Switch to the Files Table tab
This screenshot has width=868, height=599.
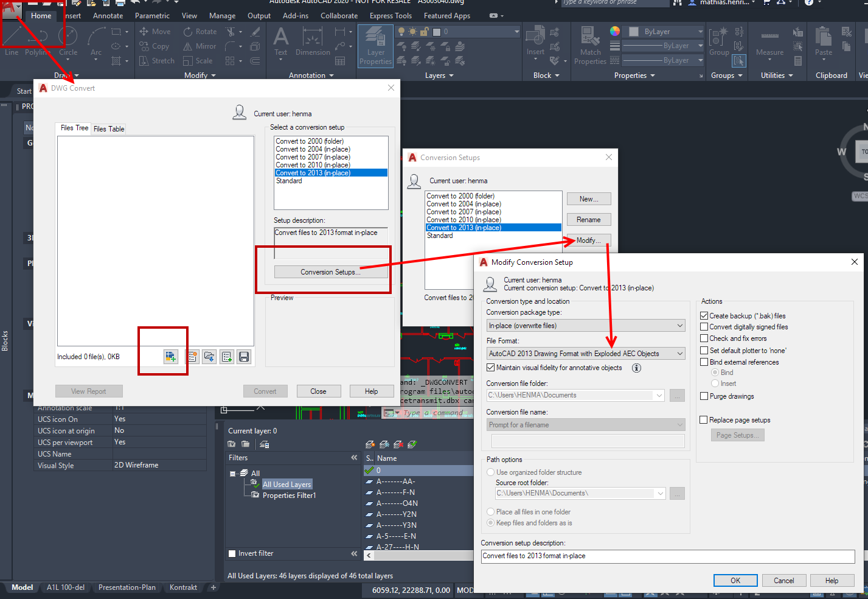pyautogui.click(x=109, y=129)
